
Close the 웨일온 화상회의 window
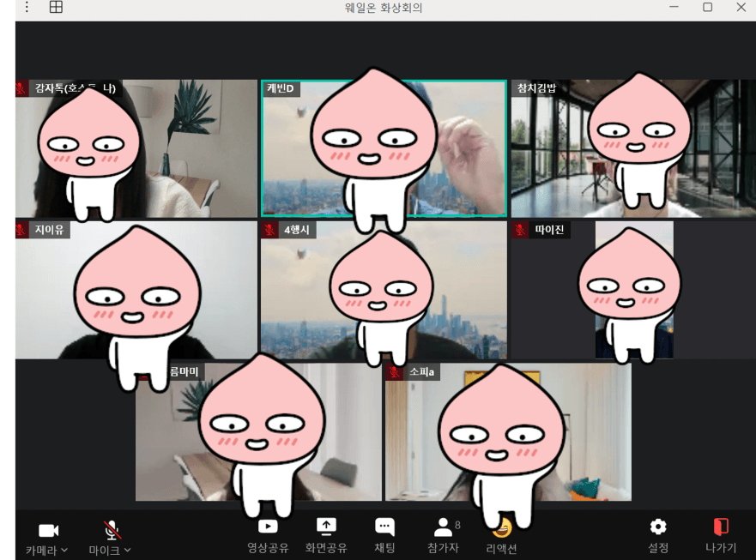point(741,7)
